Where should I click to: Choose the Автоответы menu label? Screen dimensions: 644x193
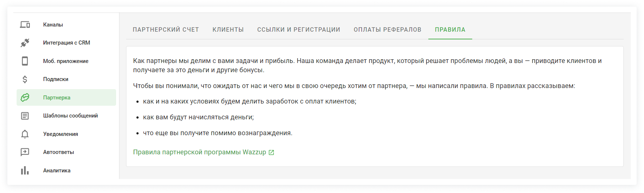(x=59, y=152)
